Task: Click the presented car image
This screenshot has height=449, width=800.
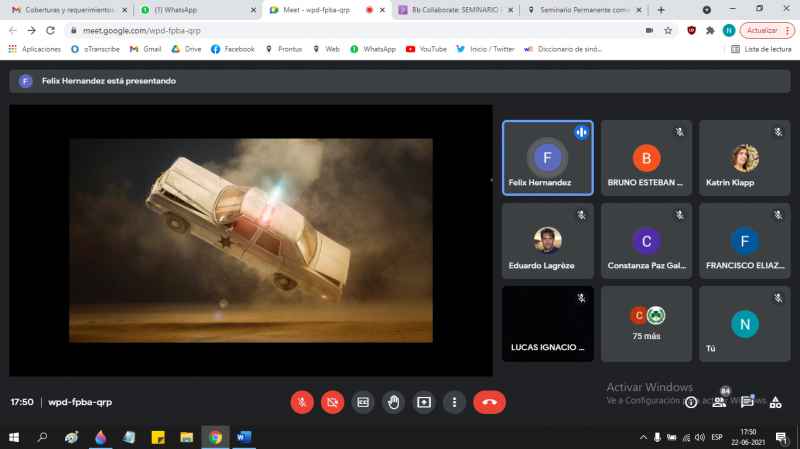Action: (x=251, y=240)
